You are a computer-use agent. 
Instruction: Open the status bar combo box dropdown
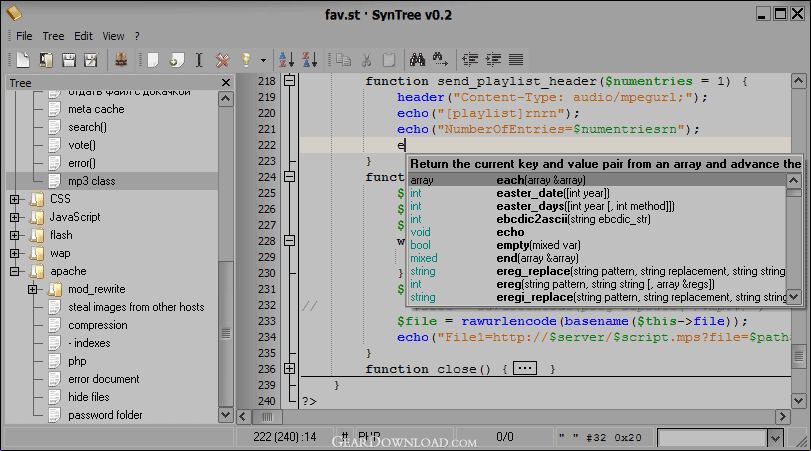pos(775,438)
